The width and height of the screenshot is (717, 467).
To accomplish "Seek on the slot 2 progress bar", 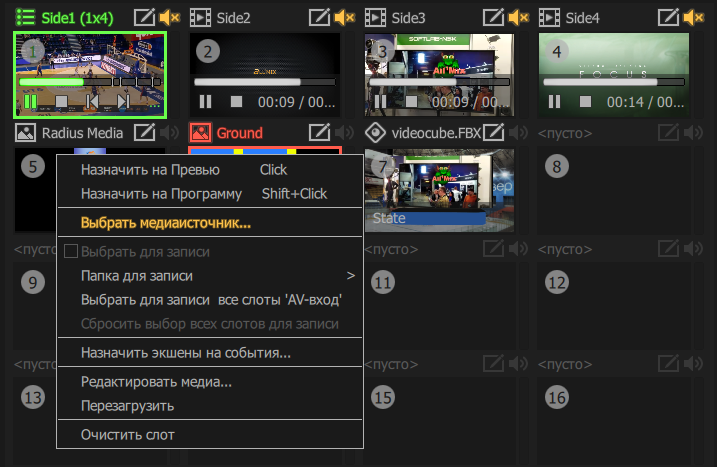I will [x=265, y=82].
